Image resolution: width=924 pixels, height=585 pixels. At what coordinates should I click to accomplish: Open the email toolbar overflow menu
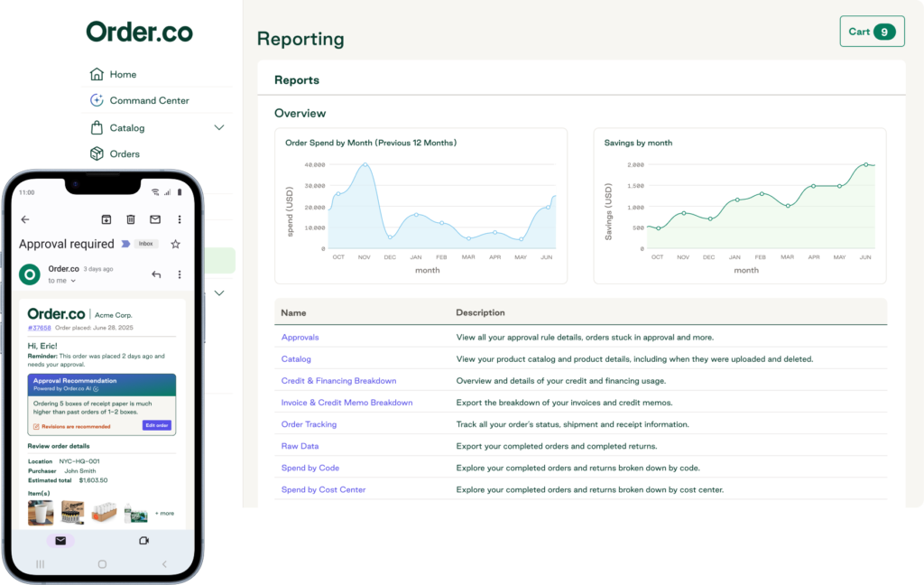point(180,219)
